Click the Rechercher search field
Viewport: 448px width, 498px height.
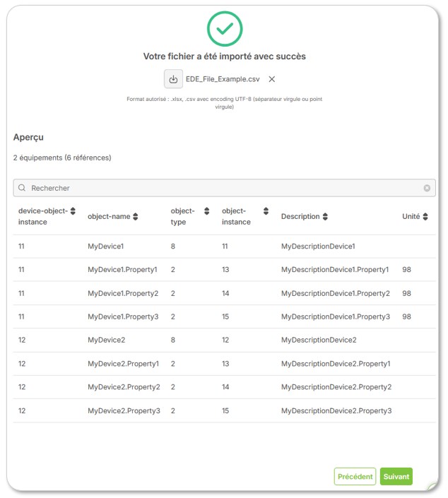224,188
